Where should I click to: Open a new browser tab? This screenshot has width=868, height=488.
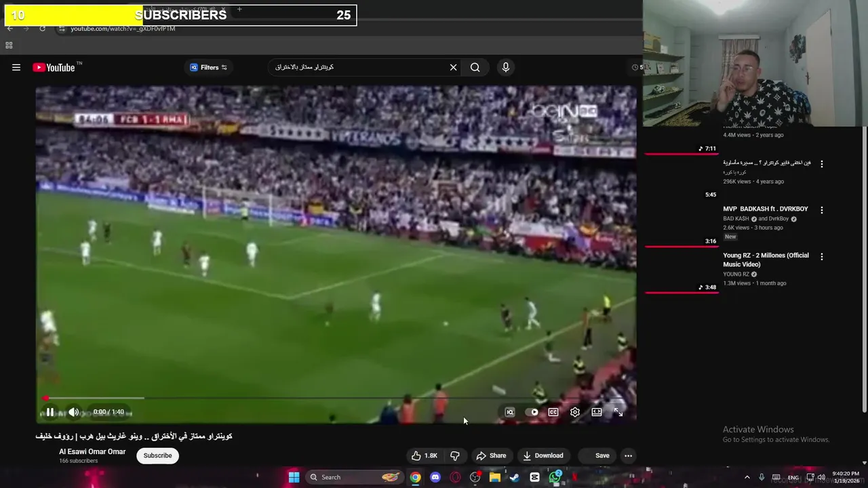pyautogui.click(x=239, y=9)
